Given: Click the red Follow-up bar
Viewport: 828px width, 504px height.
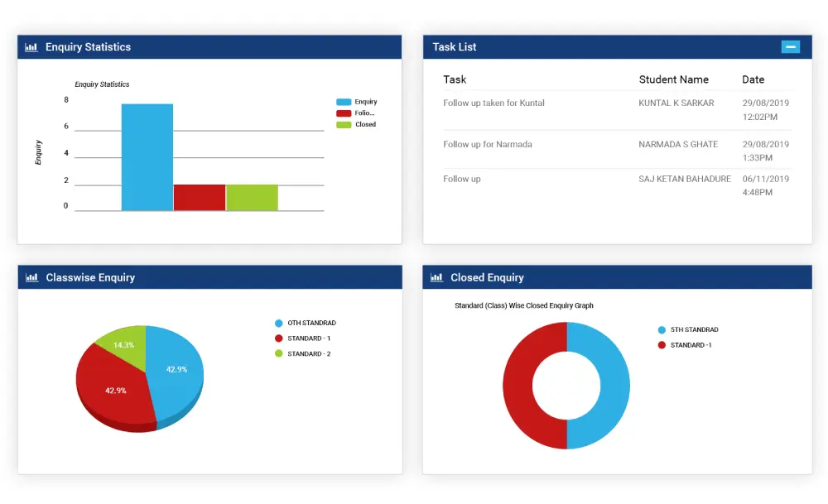Looking at the screenshot, I should pyautogui.click(x=200, y=198).
